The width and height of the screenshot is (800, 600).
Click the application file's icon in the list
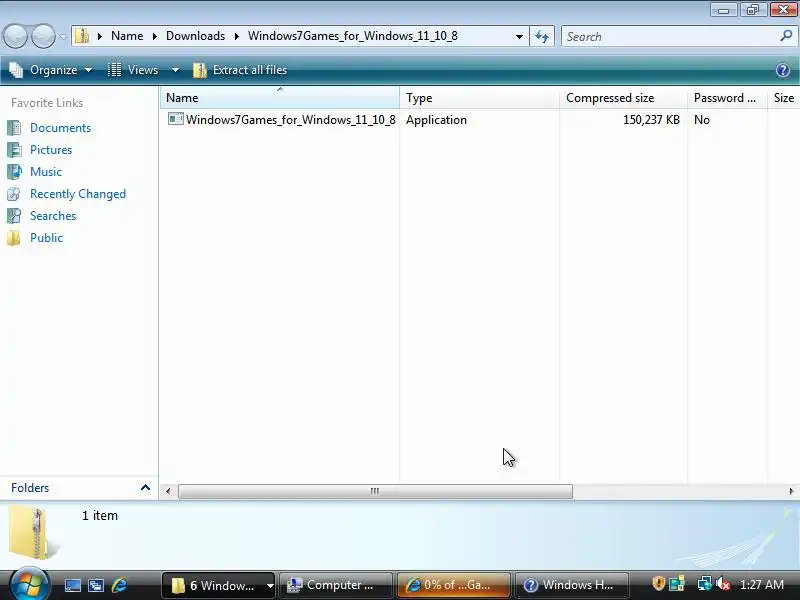tap(176, 119)
